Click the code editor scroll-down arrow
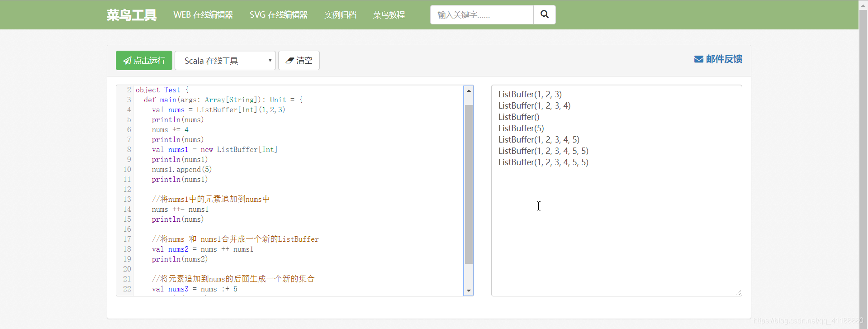868x329 pixels. point(469,291)
